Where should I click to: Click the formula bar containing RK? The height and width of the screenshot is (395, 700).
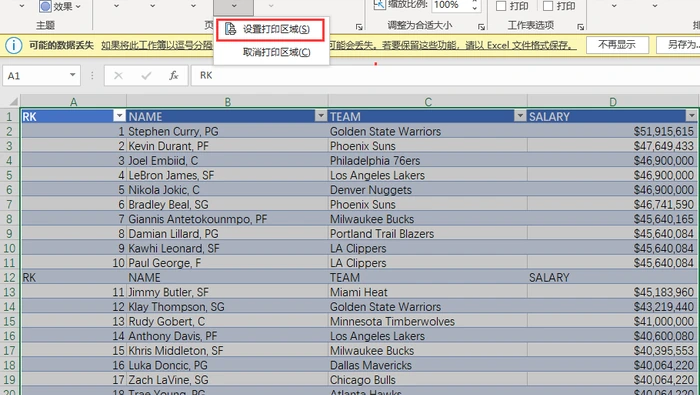pos(446,76)
